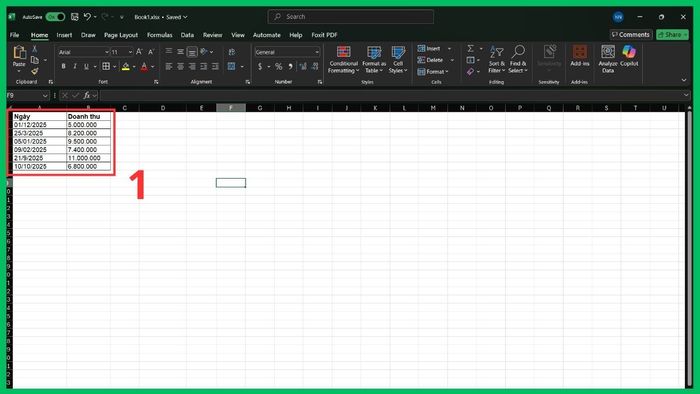
Task: Apply comma style
Action: pyautogui.click(x=290, y=66)
